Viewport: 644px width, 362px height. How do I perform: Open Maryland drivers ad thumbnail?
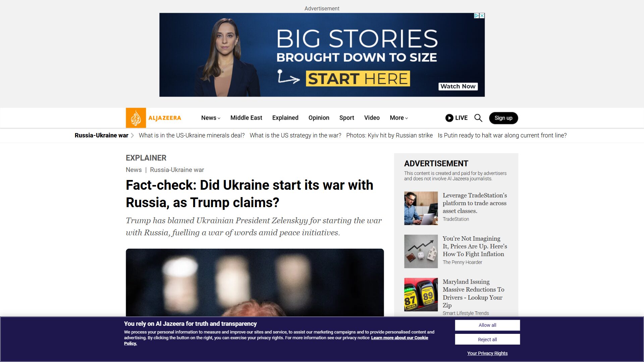(421, 295)
